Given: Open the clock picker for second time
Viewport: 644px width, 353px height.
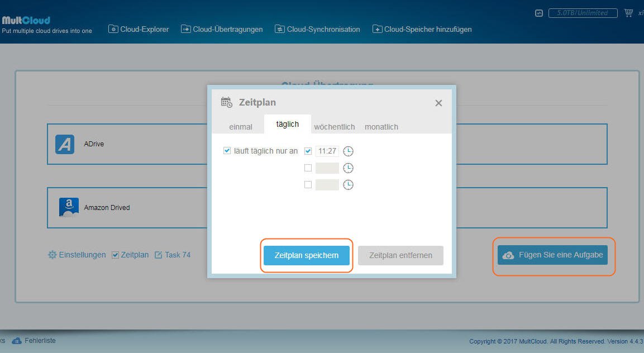Looking at the screenshot, I should pyautogui.click(x=349, y=168).
